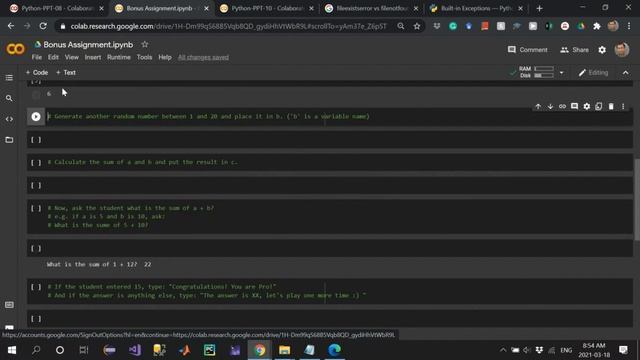The image size is (640, 360).
Task: Open the Files panel
Action: click(x=9, y=140)
